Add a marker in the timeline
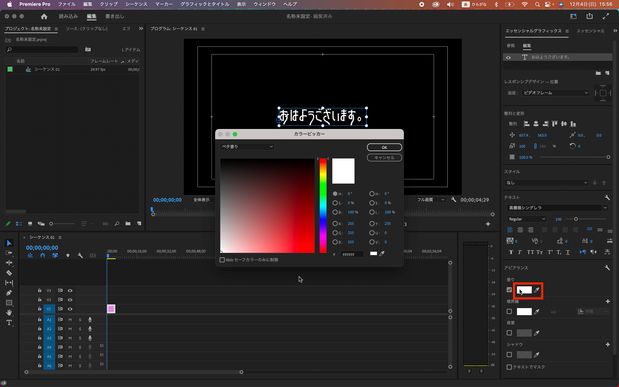Screen dimensions: 619x387 68,255
